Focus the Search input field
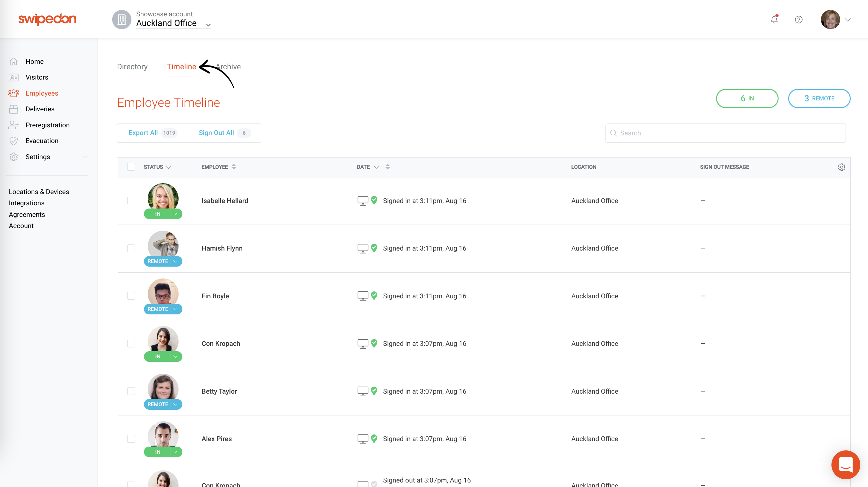 click(x=725, y=133)
